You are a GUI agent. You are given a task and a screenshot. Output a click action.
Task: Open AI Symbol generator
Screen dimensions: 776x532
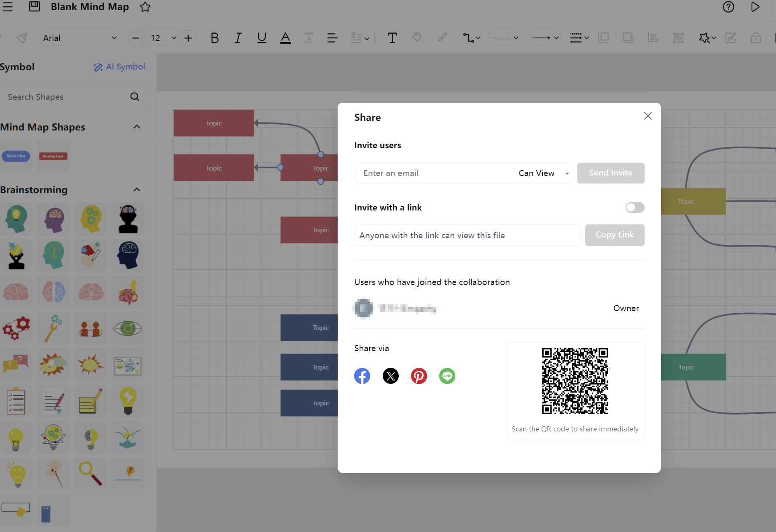[120, 67]
